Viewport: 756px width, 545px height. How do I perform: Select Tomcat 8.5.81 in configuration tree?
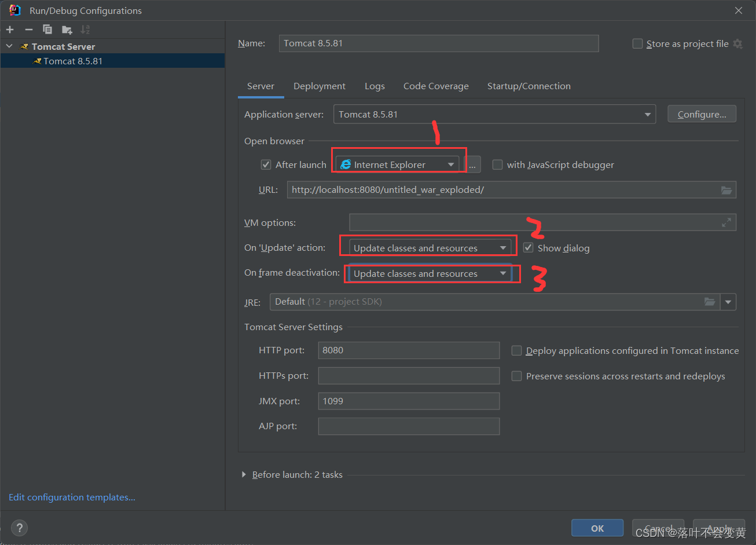click(112, 61)
